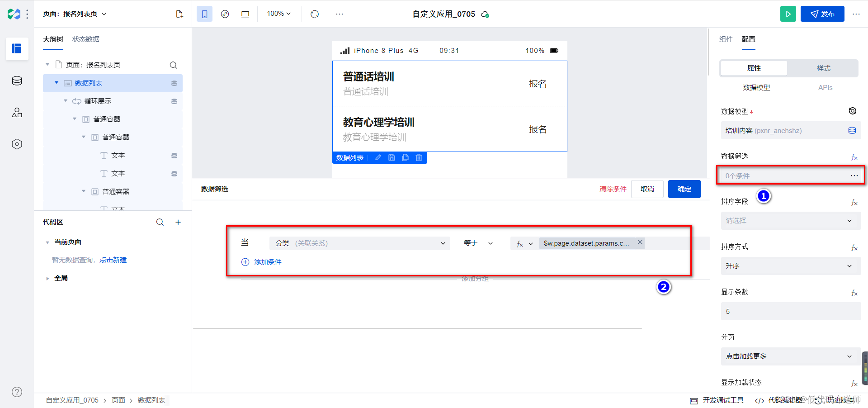Copy the selected 数据列表 component
Screen dimensions: 868x408
point(406,157)
